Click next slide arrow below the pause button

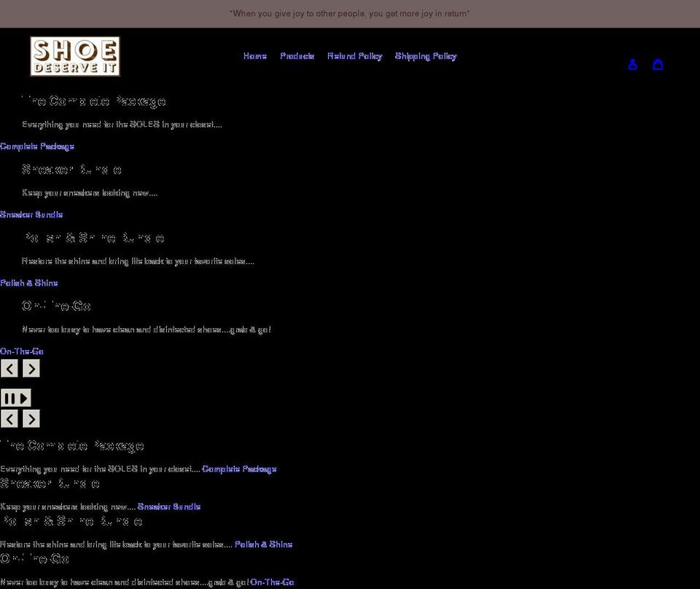tap(31, 419)
